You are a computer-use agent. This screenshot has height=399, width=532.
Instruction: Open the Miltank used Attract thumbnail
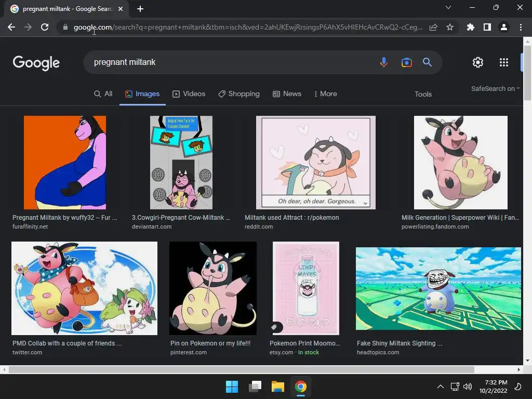coord(315,163)
